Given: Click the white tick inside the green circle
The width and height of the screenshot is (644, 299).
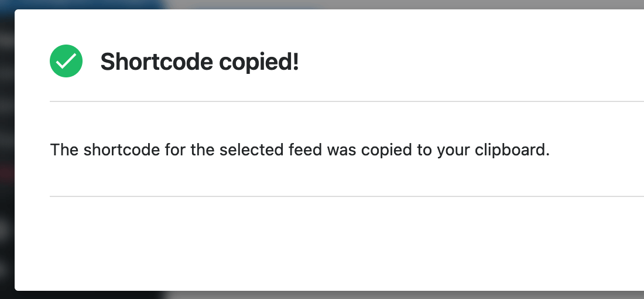Looking at the screenshot, I should click(x=66, y=61).
